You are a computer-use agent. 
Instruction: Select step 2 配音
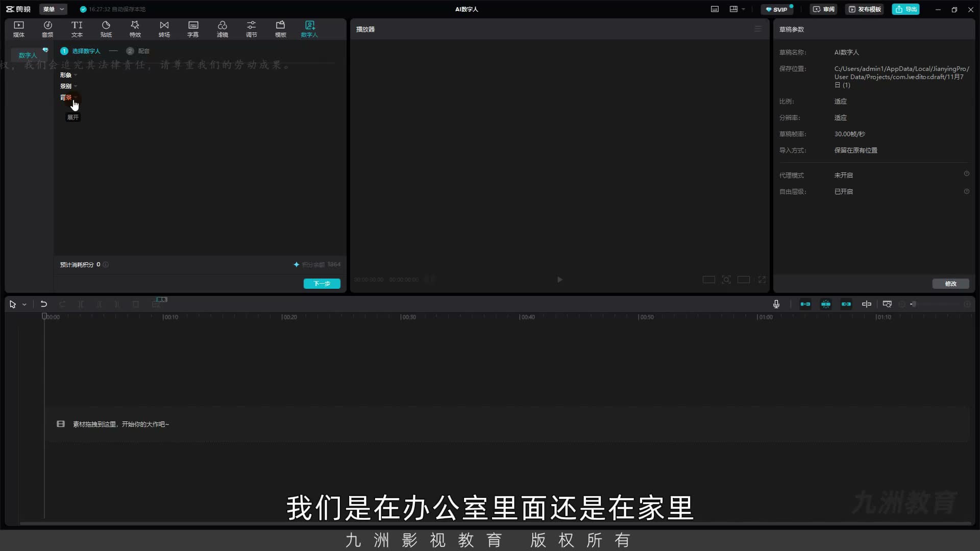(x=138, y=51)
